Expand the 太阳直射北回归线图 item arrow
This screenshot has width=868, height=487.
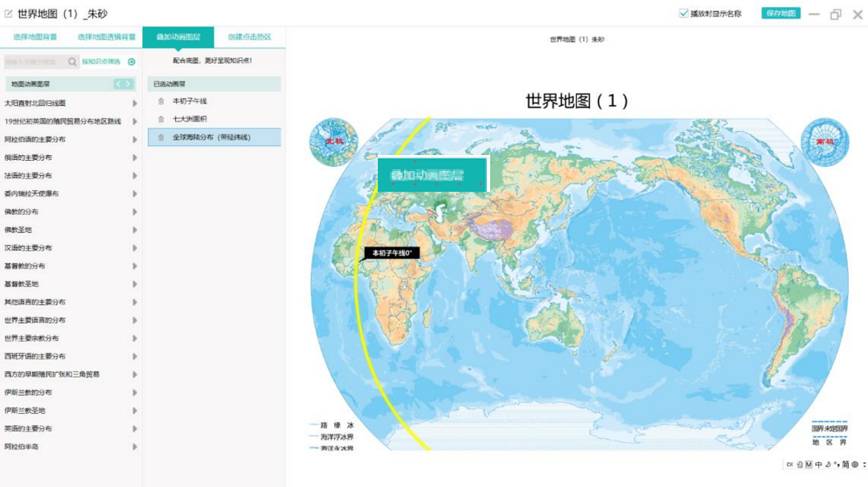[x=134, y=104]
